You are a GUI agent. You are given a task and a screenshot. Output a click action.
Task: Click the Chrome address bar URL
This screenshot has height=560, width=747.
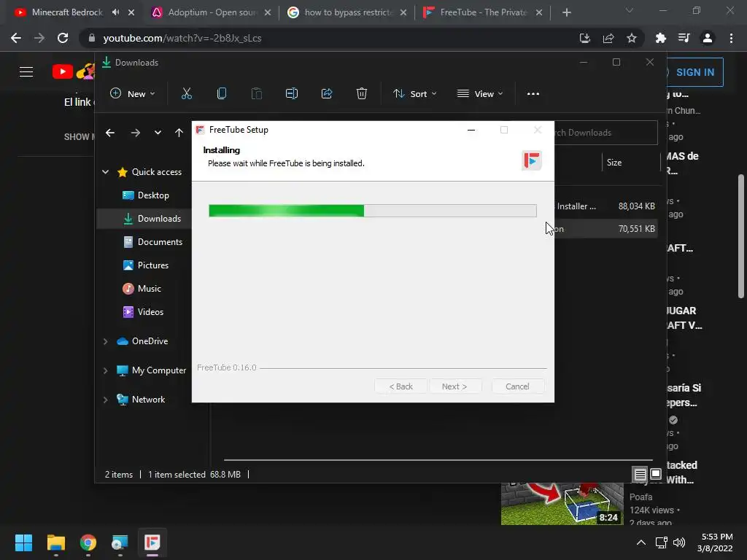tap(182, 38)
